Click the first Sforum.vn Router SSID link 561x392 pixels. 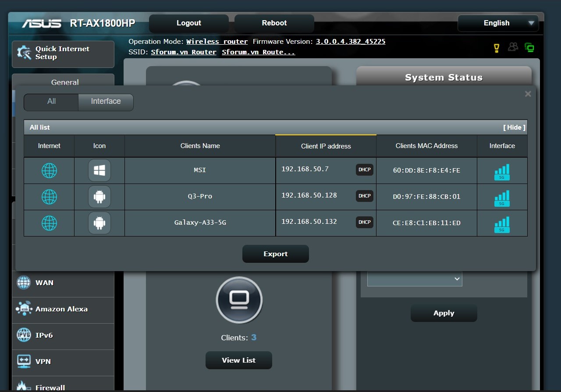[184, 52]
